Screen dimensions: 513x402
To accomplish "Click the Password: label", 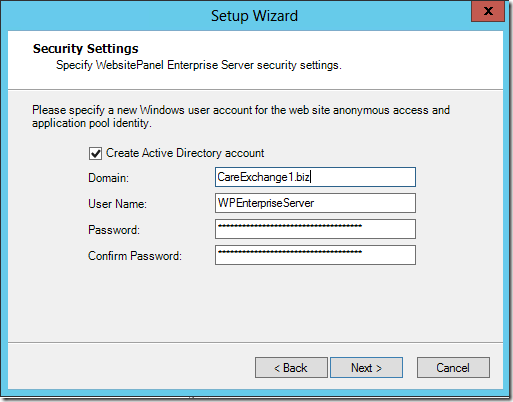I will [114, 230].
